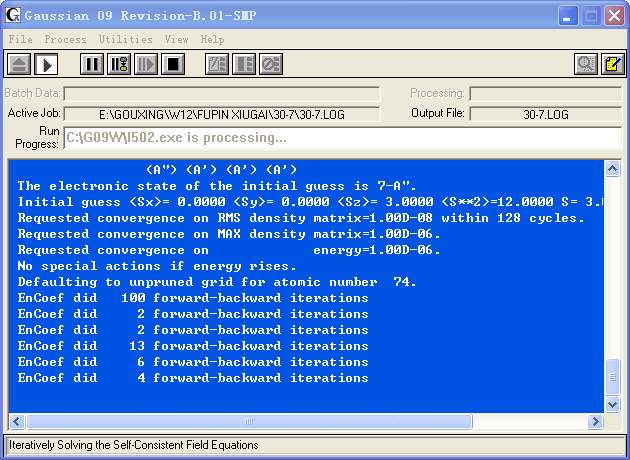This screenshot has height=460, width=630.
Task: Pause the running Gaussian job
Action: [92, 64]
